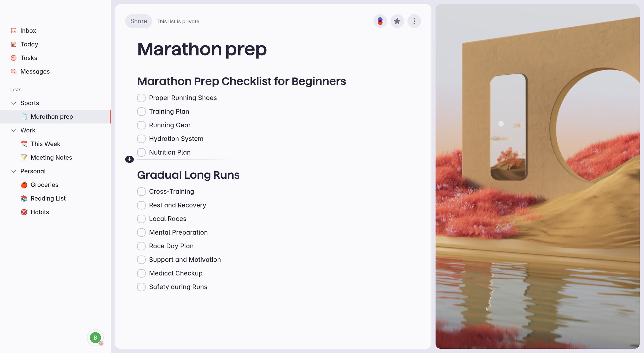This screenshot has height=353, width=644.
Task: Click the Messages chat bubble icon
Action: (x=14, y=72)
